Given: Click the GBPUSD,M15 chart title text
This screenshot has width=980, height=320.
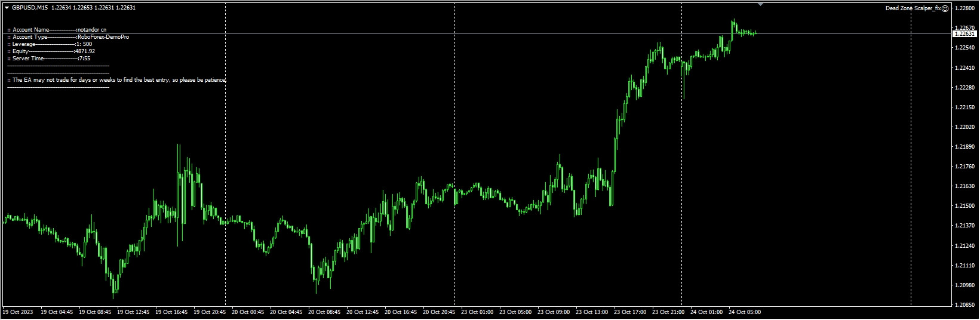Looking at the screenshot, I should tap(30, 8).
